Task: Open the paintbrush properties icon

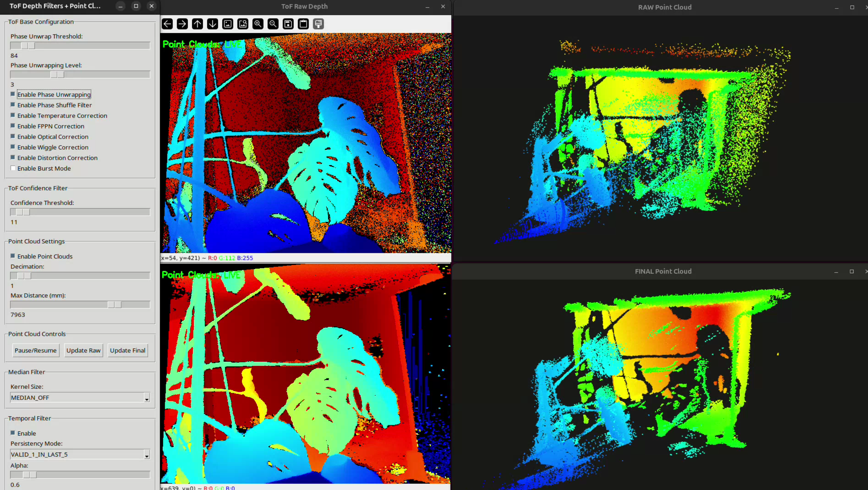Action: [x=319, y=24]
